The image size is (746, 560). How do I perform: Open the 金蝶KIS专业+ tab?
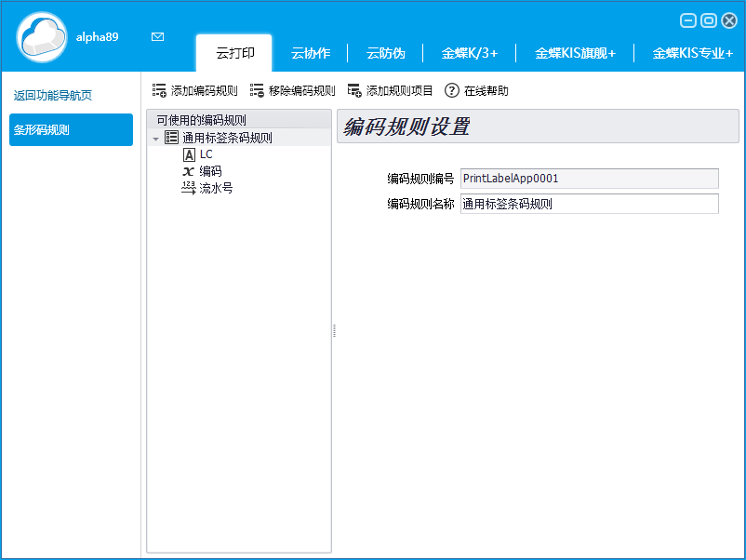692,53
